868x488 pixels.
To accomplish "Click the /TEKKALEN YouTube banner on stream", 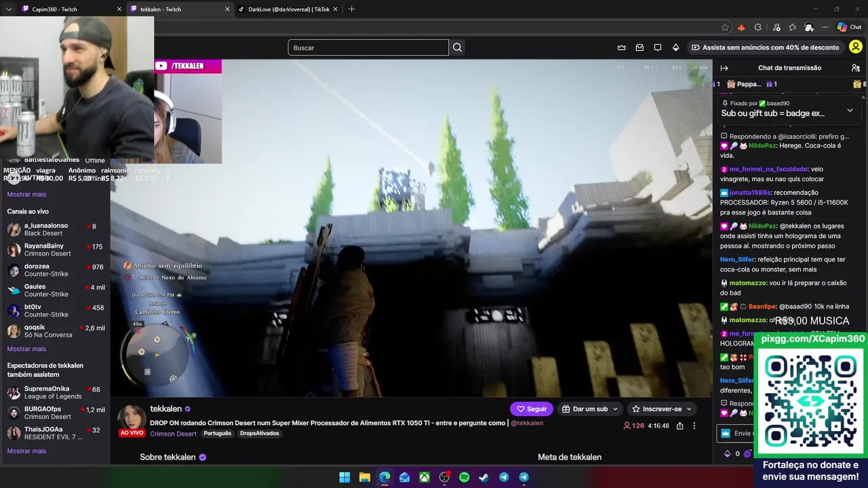I will (x=188, y=66).
